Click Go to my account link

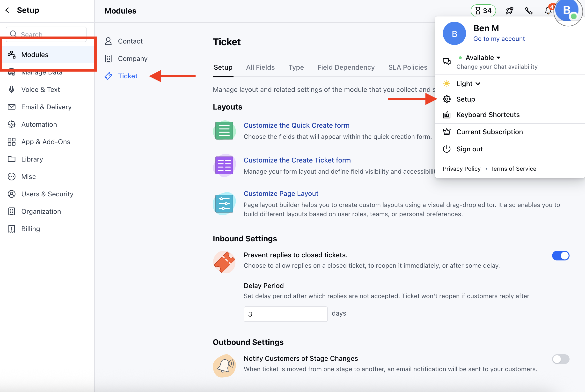[499, 39]
